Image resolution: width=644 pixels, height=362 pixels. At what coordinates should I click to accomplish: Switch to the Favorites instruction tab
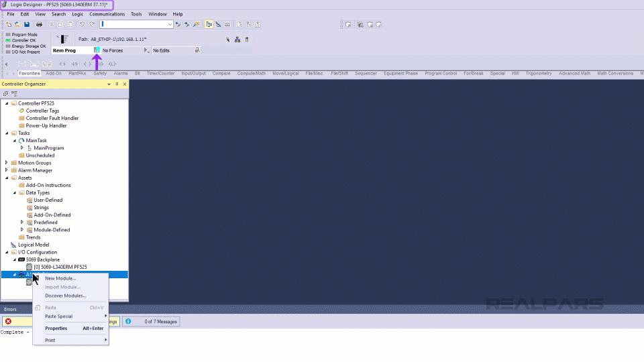(x=29, y=74)
